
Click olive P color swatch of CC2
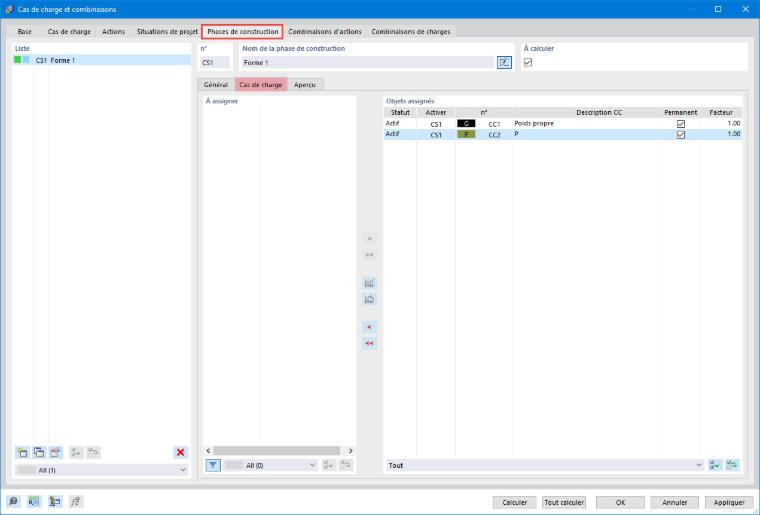tap(466, 134)
